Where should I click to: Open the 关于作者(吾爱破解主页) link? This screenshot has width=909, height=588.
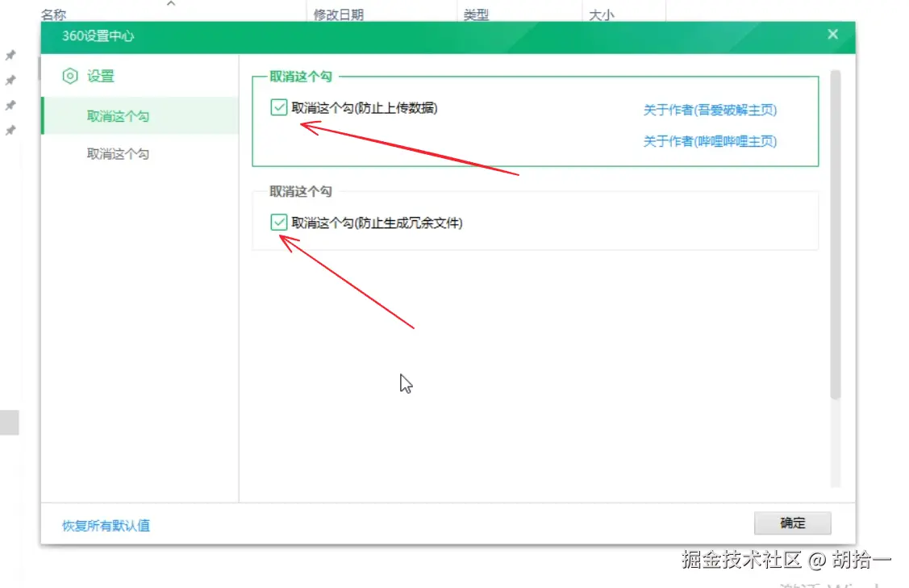[x=710, y=110]
